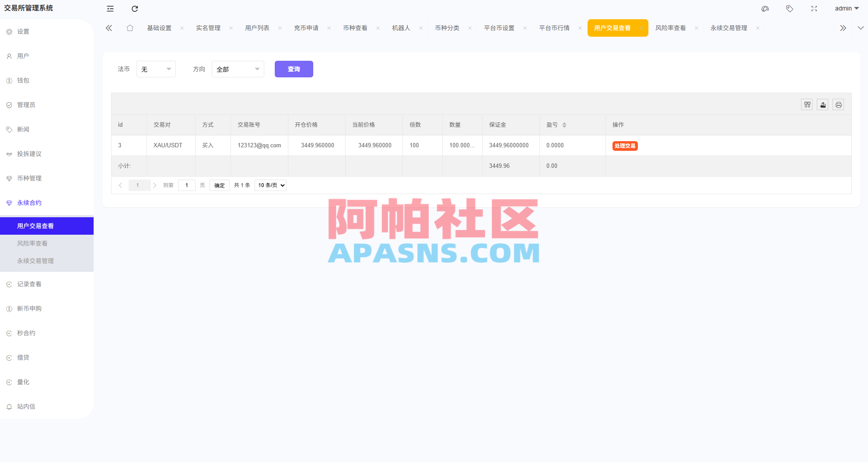Screen dimensions: 868x462
Task: Export table data with the export icon
Action: click(x=822, y=104)
